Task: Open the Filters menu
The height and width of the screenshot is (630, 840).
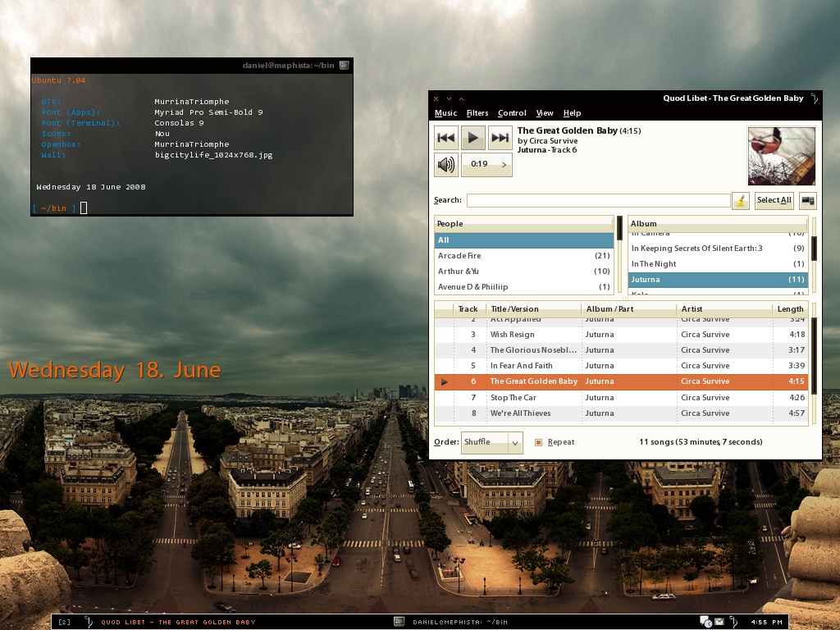Action: (x=477, y=113)
